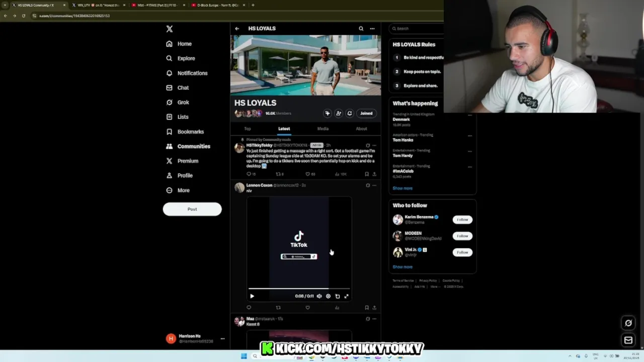Open Grok explain icon on HSTikkyTokky post
Screen dimensions: 644x362
tap(368, 145)
